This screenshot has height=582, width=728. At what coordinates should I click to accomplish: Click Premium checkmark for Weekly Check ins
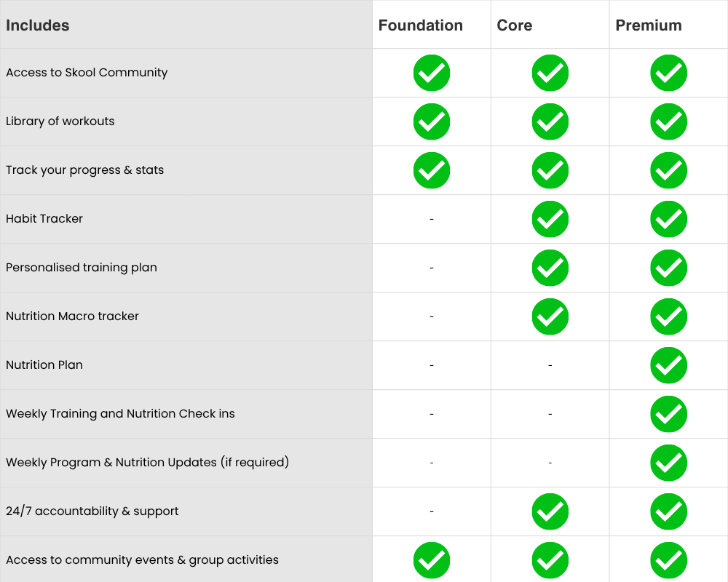pyautogui.click(x=668, y=414)
